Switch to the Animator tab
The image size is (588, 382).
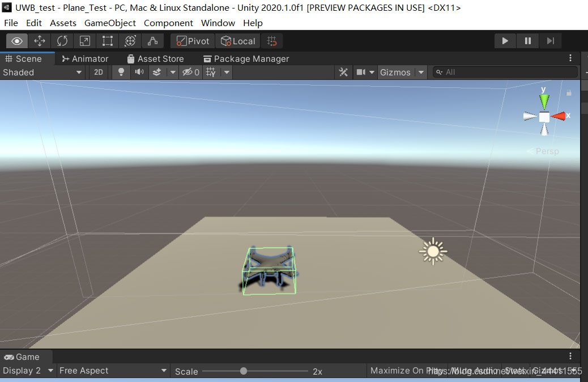click(85, 59)
